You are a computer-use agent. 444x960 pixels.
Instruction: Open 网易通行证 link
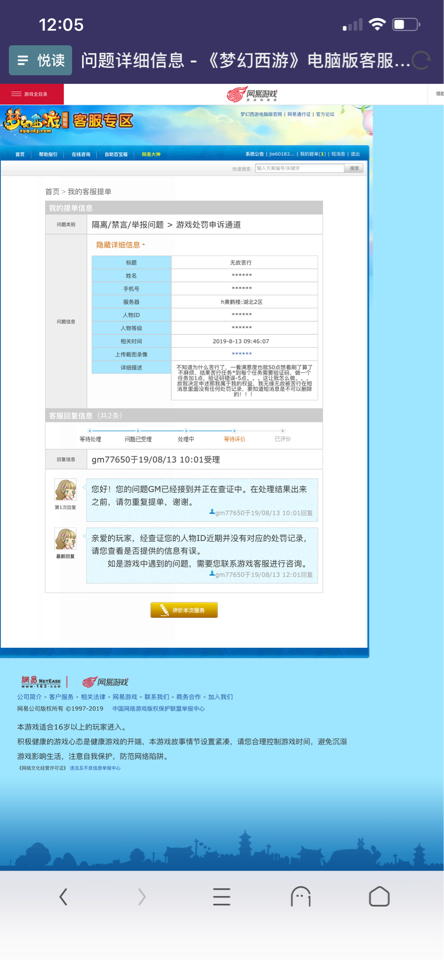pyautogui.click(x=299, y=114)
